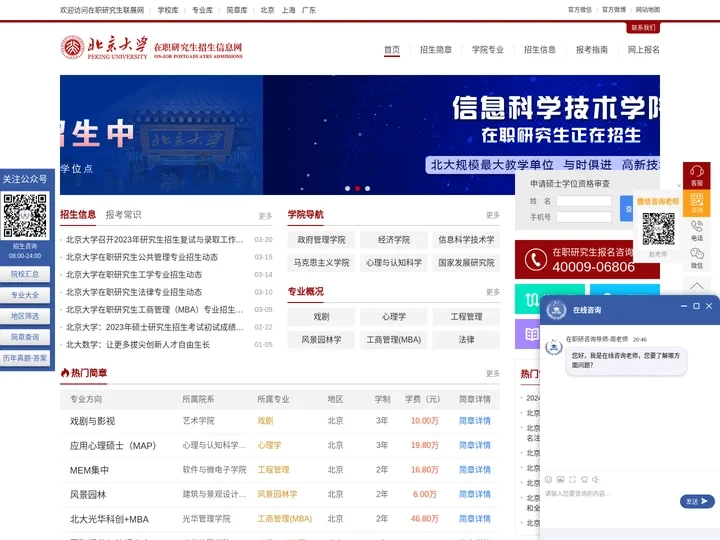Open 学院专业 navigation item
This screenshot has height=540, width=720.
tap(488, 50)
